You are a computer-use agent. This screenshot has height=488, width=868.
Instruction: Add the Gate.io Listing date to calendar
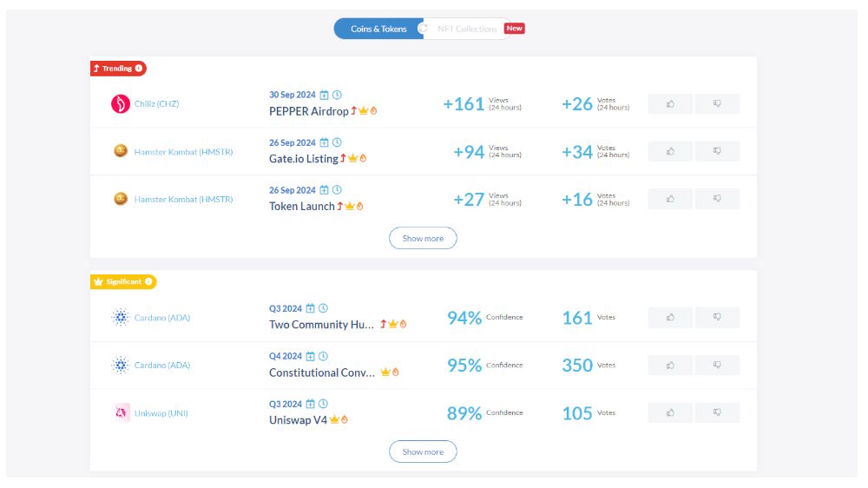pyautogui.click(x=324, y=142)
